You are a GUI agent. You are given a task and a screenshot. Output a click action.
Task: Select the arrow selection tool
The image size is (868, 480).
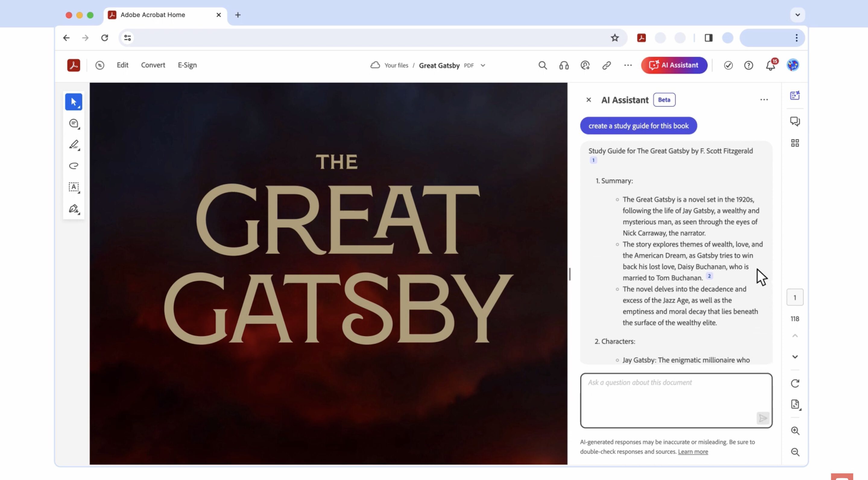coord(74,102)
